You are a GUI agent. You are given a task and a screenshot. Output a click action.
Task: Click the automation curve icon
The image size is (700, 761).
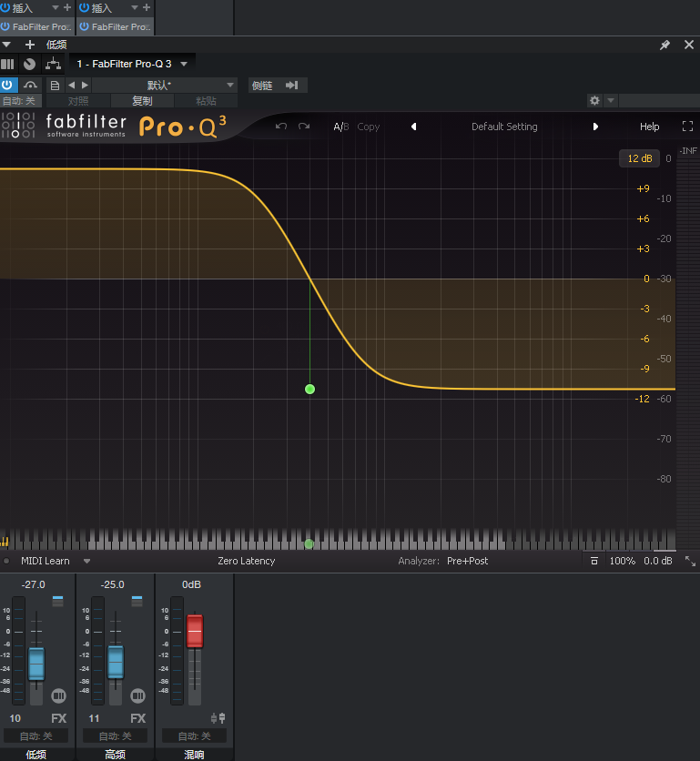30,85
